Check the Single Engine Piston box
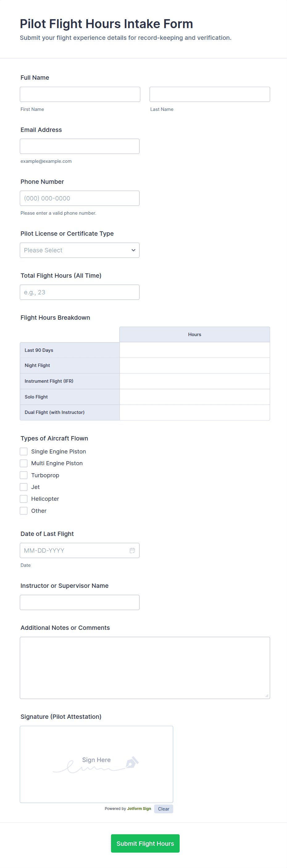The width and height of the screenshot is (287, 868). coord(23,452)
